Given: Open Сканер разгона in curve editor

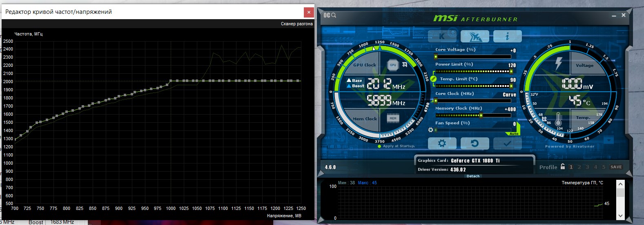Looking at the screenshot, I should coord(296,24).
